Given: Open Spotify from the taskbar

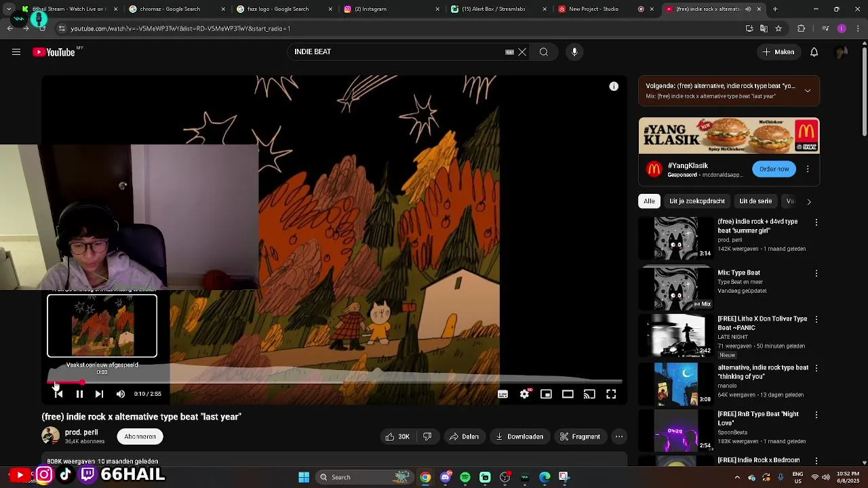Looking at the screenshot, I should click(465, 477).
